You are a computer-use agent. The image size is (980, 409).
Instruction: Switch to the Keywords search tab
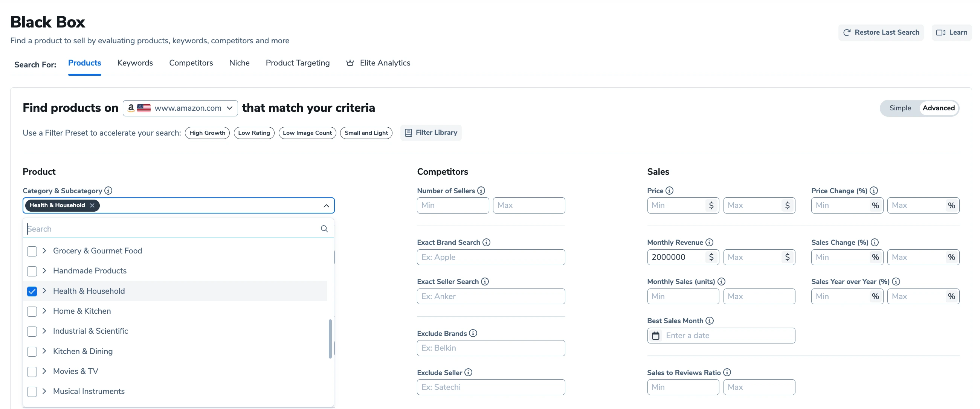(135, 63)
